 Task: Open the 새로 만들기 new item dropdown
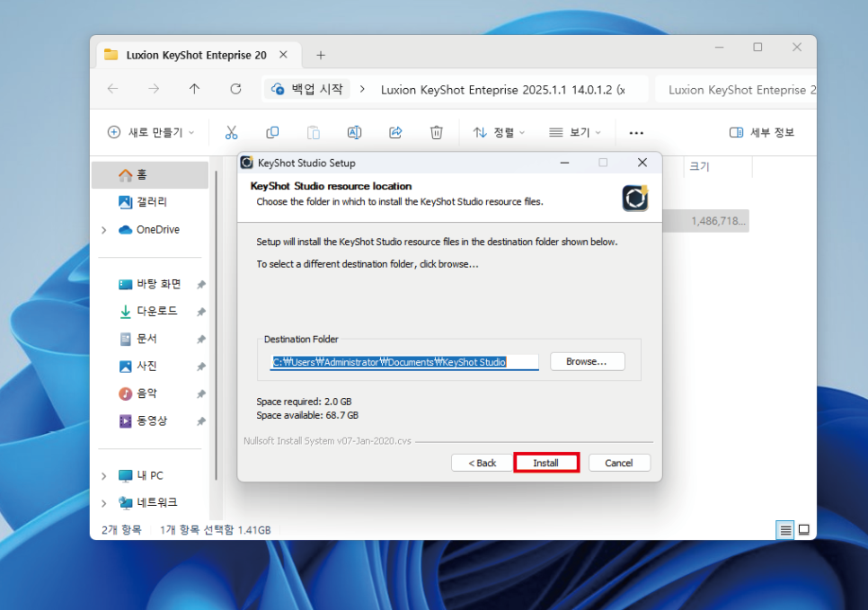point(151,132)
